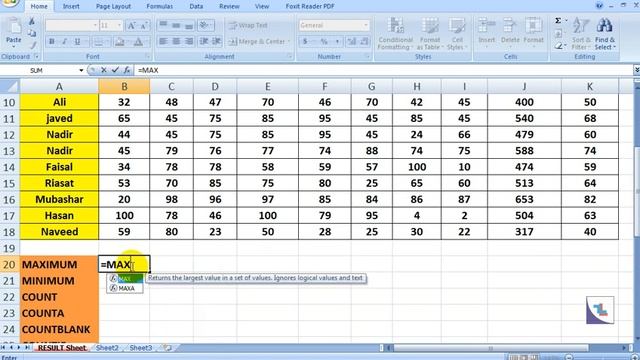Click the Top Align icon

[163, 25]
